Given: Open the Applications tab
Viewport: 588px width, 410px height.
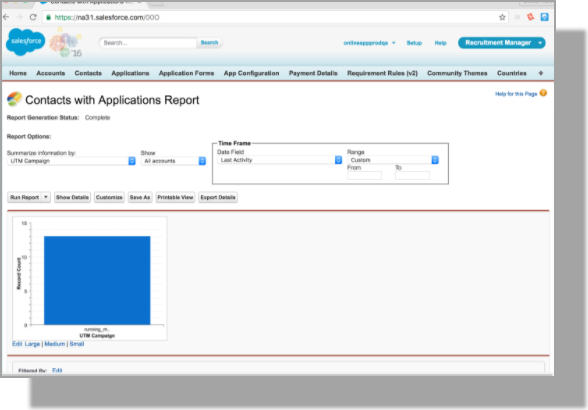Looking at the screenshot, I should [x=130, y=73].
